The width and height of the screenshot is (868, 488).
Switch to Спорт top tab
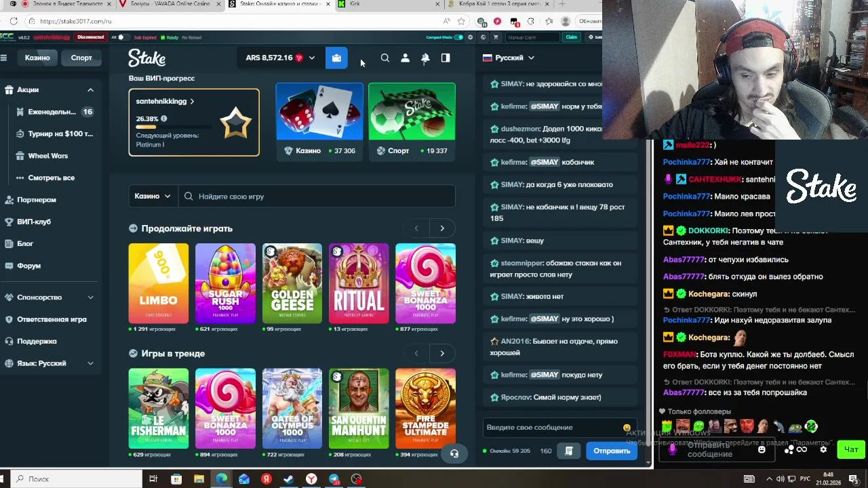(81, 58)
